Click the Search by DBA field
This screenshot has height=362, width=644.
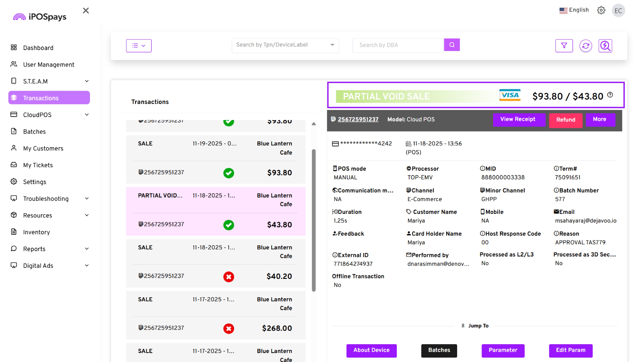tap(397, 45)
